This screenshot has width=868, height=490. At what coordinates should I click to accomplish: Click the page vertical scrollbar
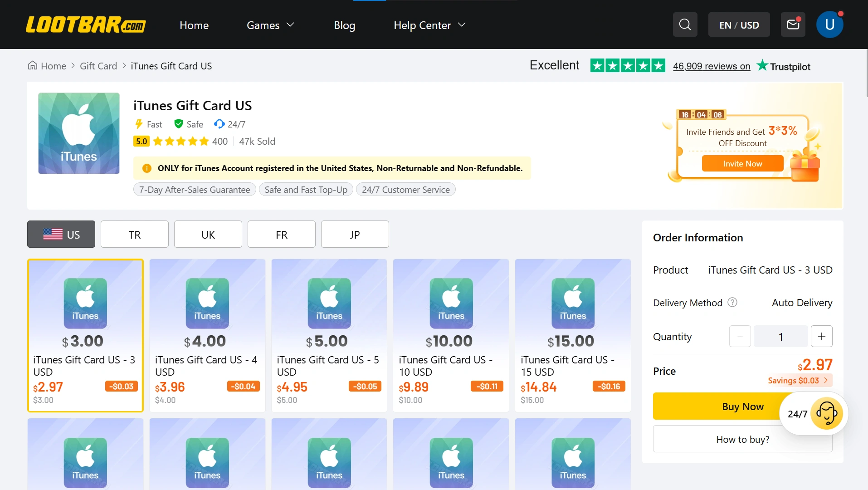click(866, 73)
